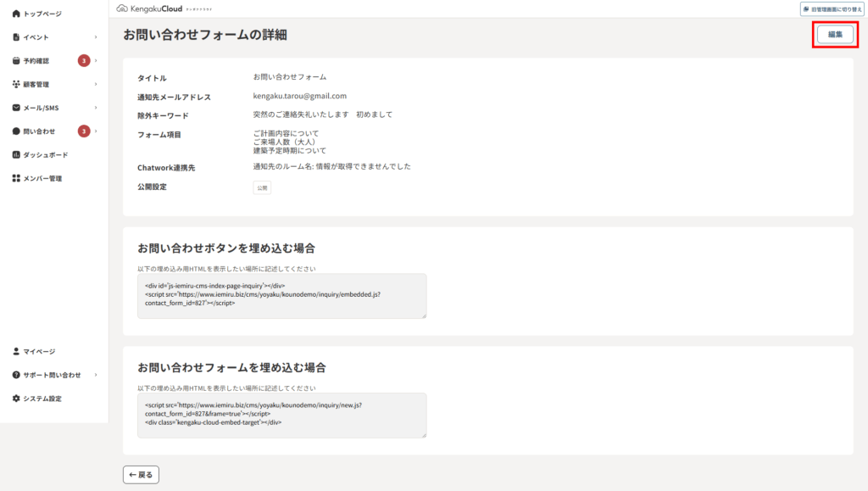
Task: Click the heading お問い合わせボタンを埋め込む場合
Action: coord(225,248)
